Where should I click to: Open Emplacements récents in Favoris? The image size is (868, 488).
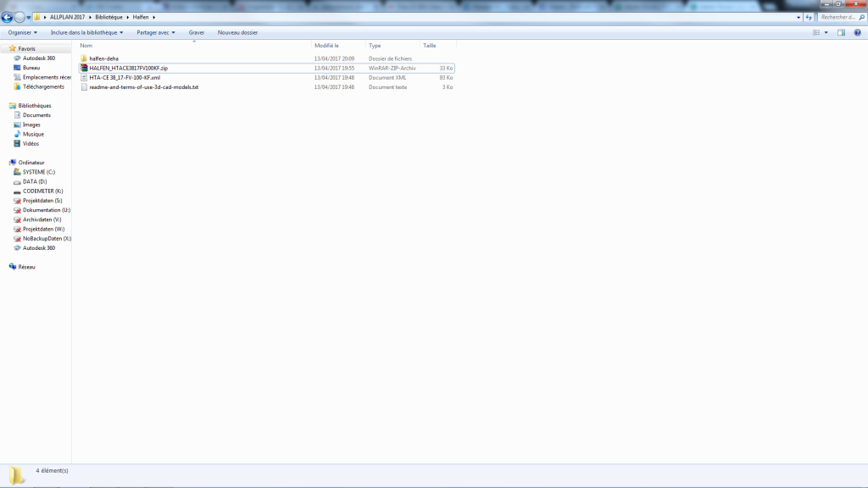(x=47, y=77)
